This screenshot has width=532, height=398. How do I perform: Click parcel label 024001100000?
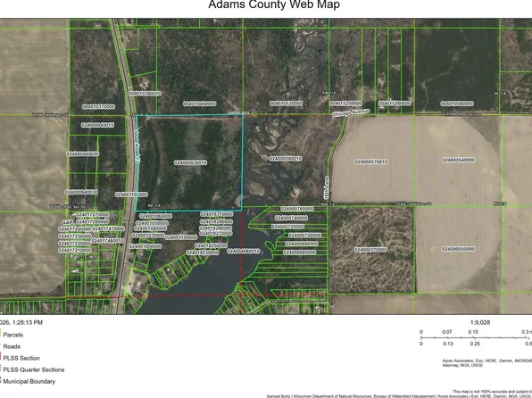[181, 237]
